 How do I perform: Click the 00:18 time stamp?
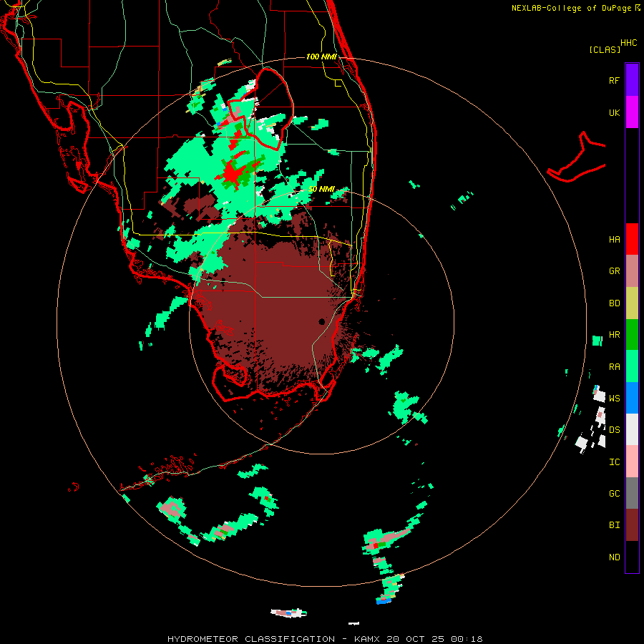pyautogui.click(x=467, y=639)
